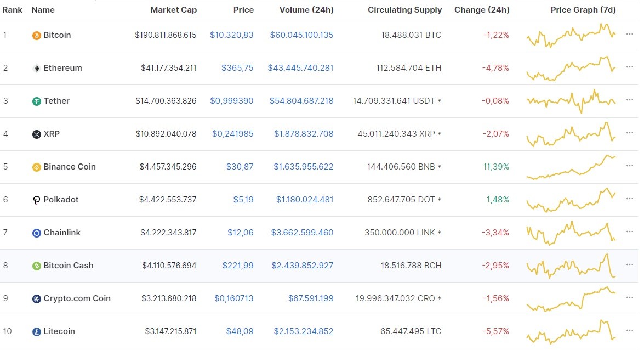Click the asterisk beside Tether's circulating supply
The image size is (644, 350).
439,101
